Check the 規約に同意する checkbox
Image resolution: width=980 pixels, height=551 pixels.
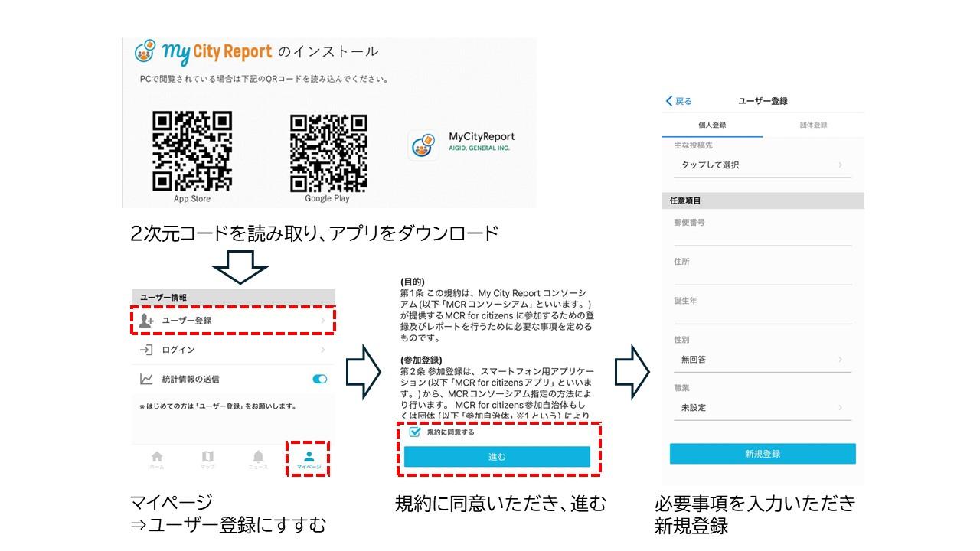click(415, 432)
